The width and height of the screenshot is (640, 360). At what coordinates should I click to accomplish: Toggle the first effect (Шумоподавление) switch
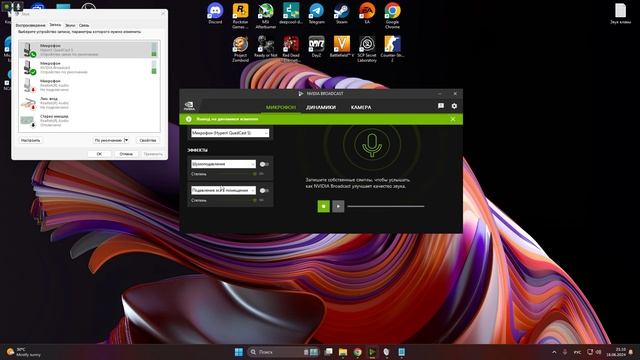[x=264, y=164]
